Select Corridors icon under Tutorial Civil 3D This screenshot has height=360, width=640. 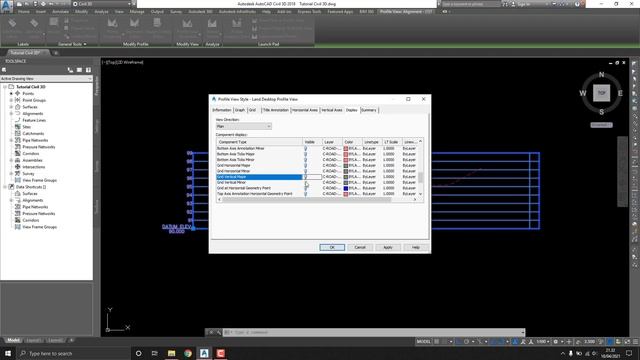click(x=18, y=153)
